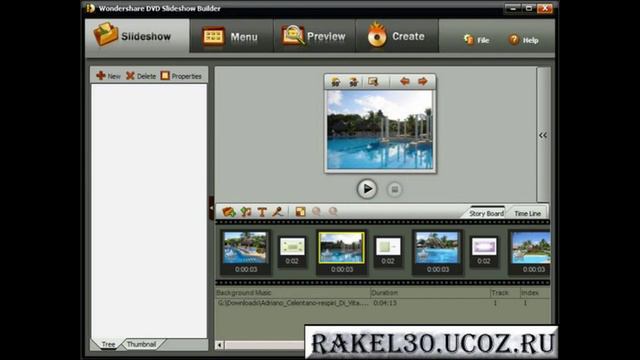Click the rotate right icon above preview
This screenshot has height=360, width=640.
pyautogui.click(x=353, y=82)
